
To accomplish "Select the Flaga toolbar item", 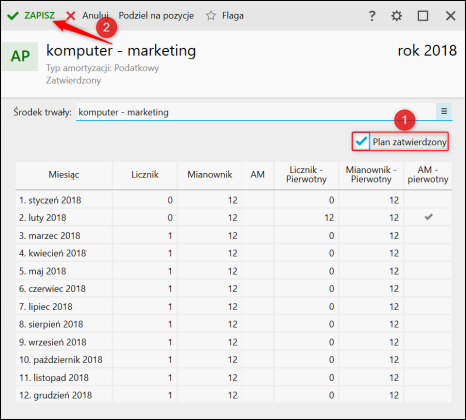I will (225, 16).
